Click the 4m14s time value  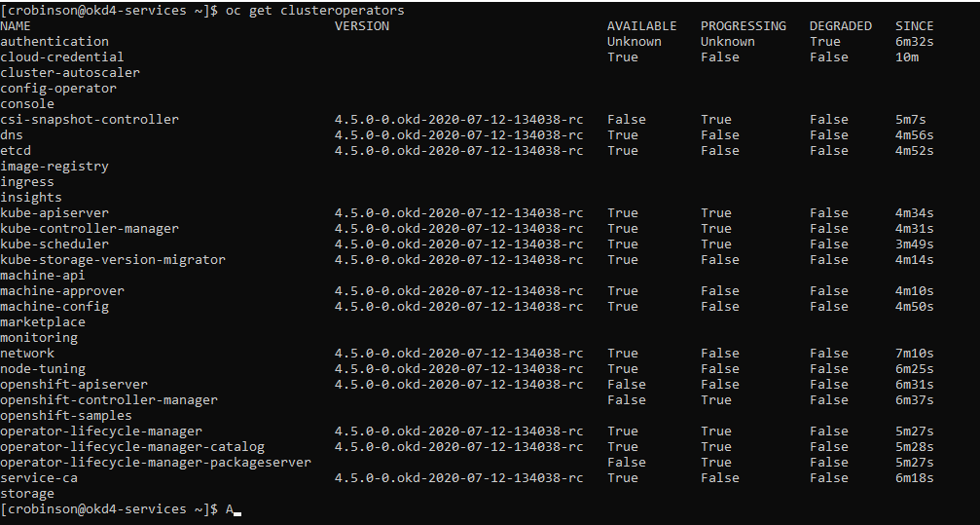coord(915,260)
